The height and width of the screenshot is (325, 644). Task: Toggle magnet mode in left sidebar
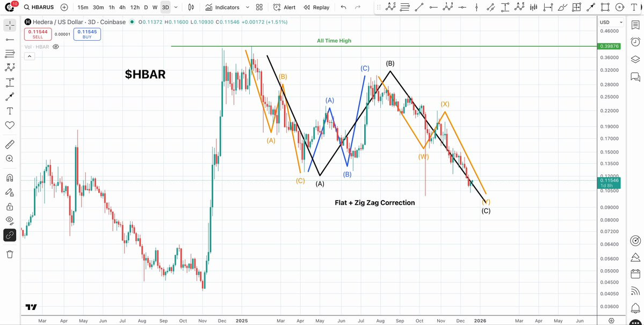coord(10,178)
